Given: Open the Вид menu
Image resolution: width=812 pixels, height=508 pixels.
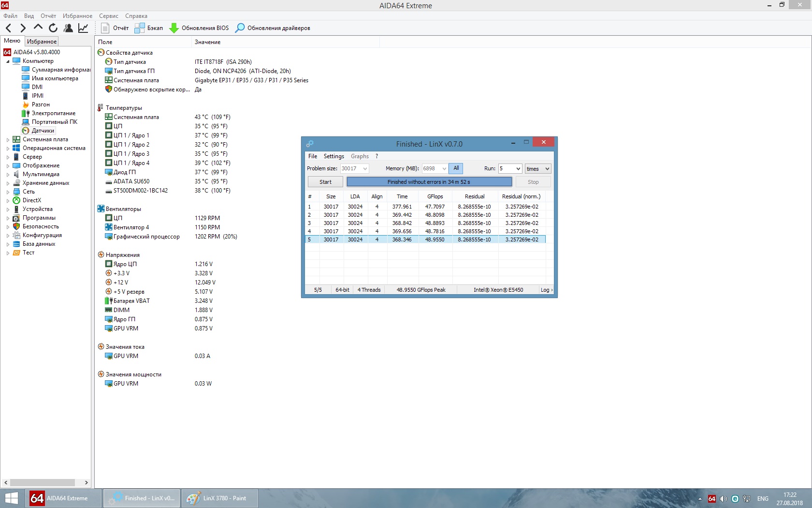Looking at the screenshot, I should pos(29,16).
